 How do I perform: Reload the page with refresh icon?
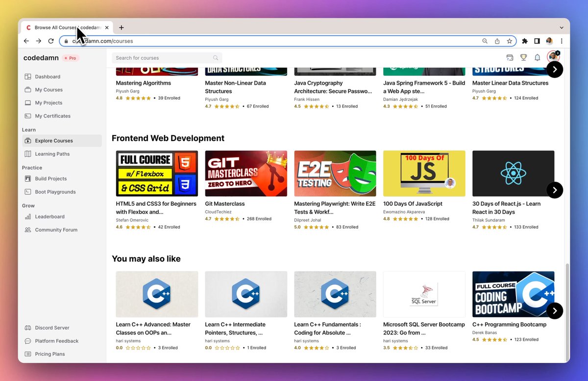pos(51,41)
